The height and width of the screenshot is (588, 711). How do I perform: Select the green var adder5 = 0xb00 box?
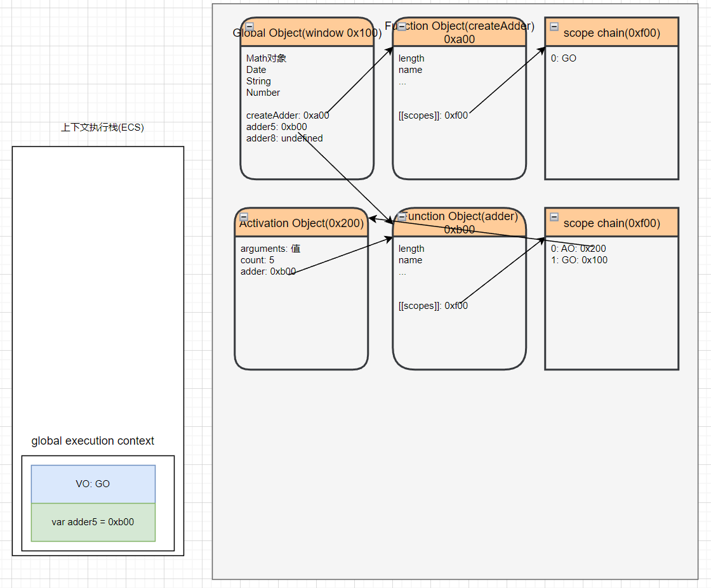[x=93, y=522]
